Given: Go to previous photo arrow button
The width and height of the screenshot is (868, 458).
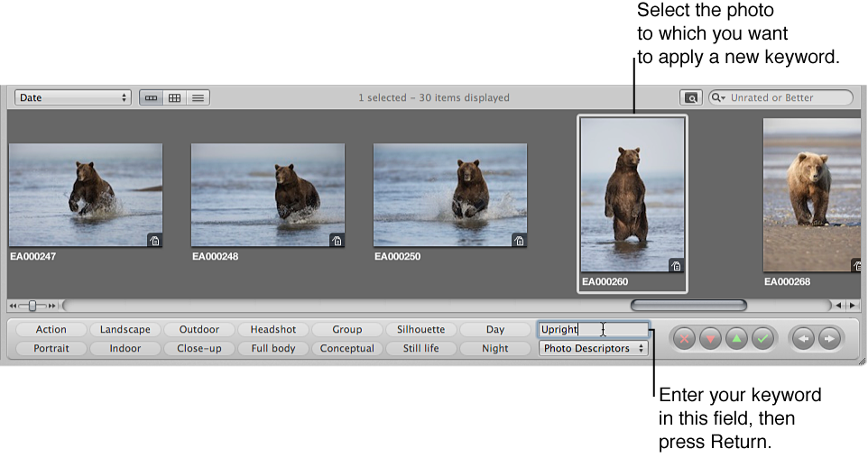Looking at the screenshot, I should 803,338.
